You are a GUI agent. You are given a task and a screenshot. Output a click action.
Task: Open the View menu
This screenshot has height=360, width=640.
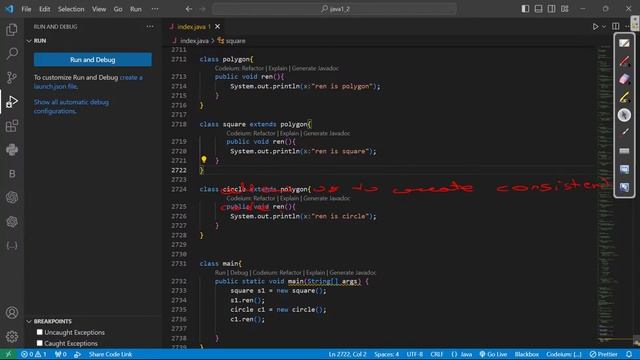pos(99,9)
